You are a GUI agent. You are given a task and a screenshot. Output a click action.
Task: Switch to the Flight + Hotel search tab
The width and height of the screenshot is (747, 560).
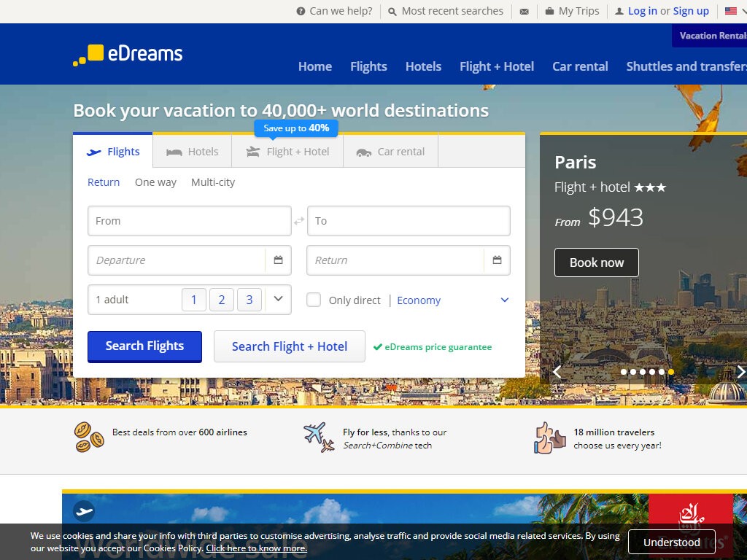pos(287,152)
